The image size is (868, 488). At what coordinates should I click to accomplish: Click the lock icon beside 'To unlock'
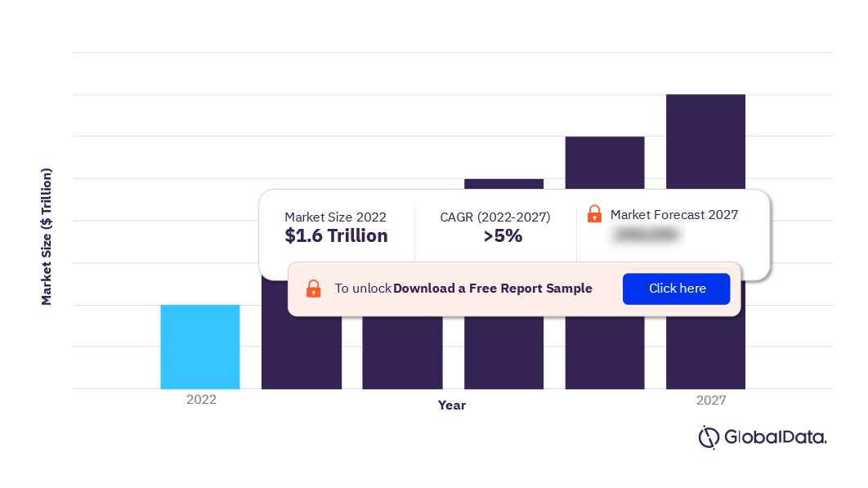313,289
